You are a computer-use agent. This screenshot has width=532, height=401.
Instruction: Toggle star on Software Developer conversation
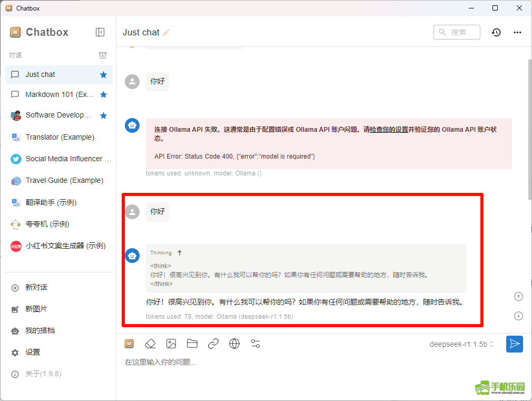click(x=103, y=116)
